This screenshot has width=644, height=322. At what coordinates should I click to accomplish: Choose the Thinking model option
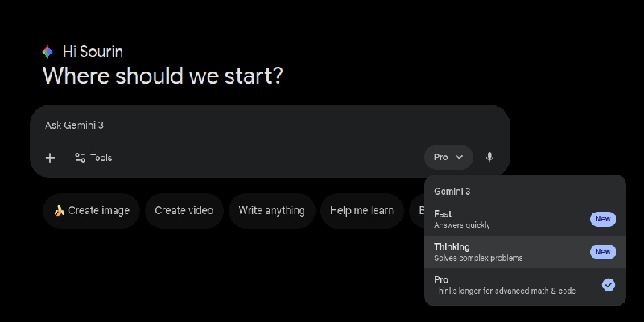[x=499, y=252]
